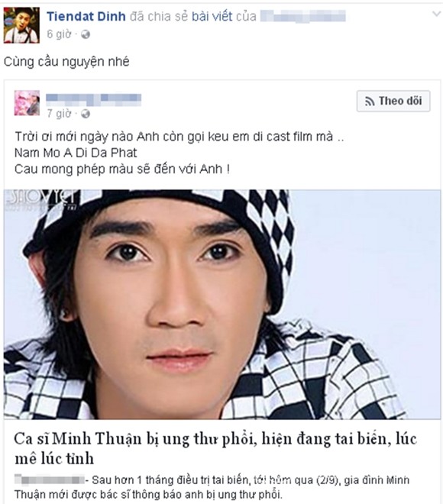Click the '6 giờ' timestamp

click(59, 34)
